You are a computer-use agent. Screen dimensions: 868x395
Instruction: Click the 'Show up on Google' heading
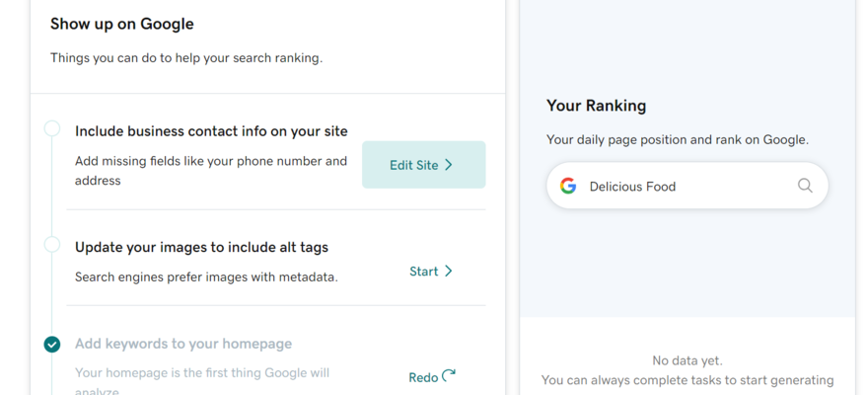[x=122, y=24]
